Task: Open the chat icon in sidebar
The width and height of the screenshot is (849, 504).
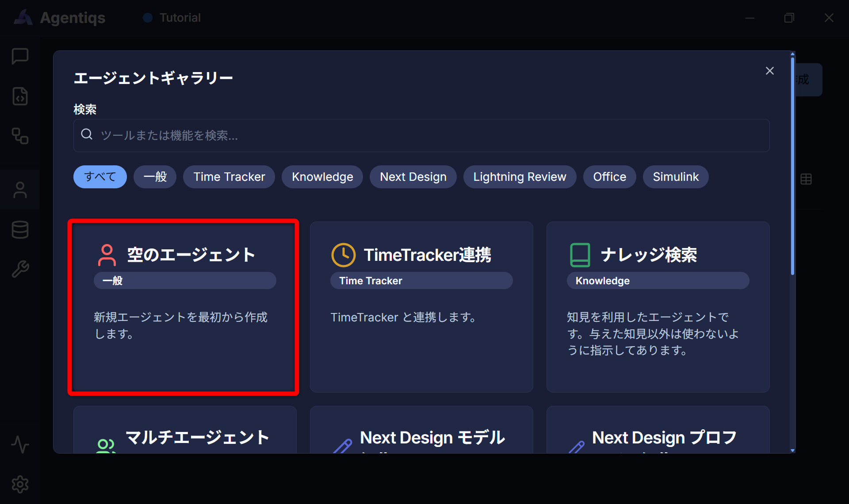Action: [20, 57]
